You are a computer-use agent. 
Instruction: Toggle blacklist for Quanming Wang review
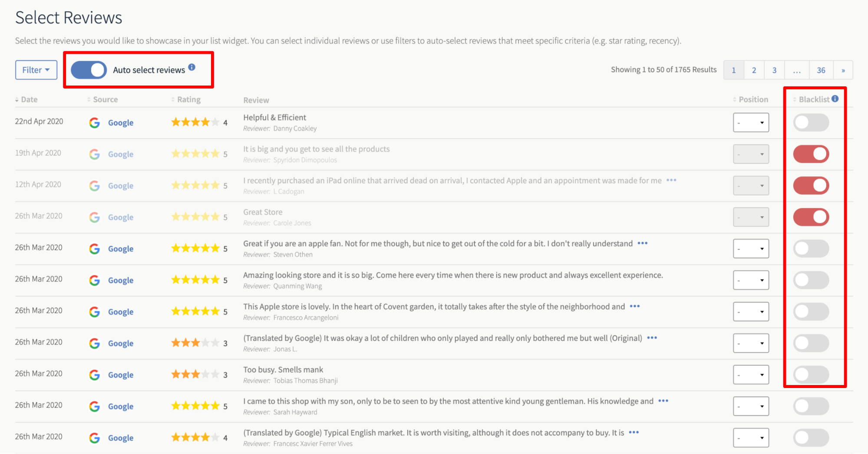811,280
